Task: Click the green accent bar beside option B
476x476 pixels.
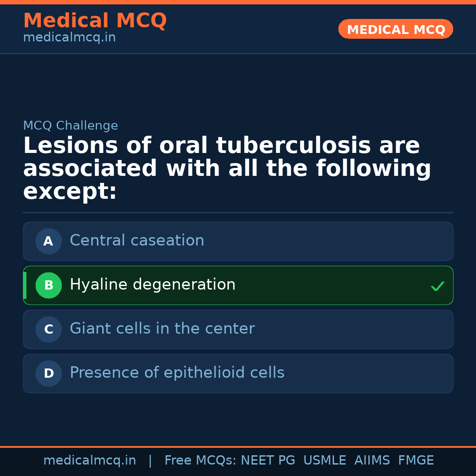Action: pos(25,285)
